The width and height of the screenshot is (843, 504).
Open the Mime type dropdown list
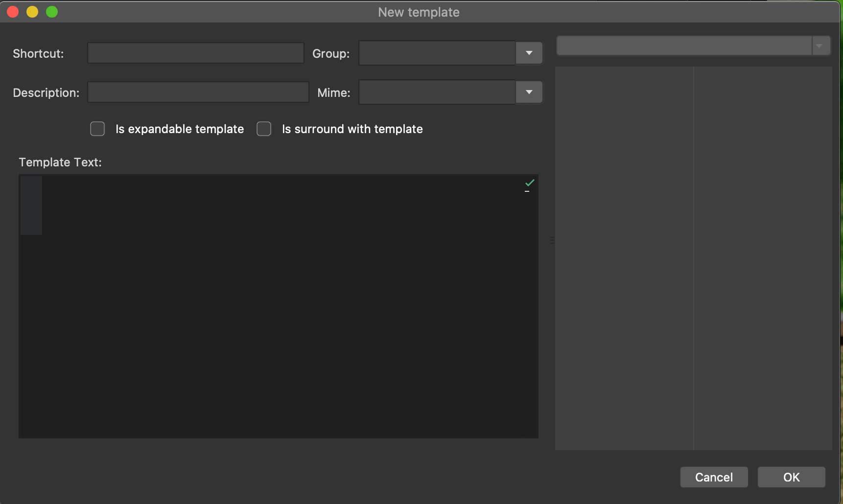point(528,92)
